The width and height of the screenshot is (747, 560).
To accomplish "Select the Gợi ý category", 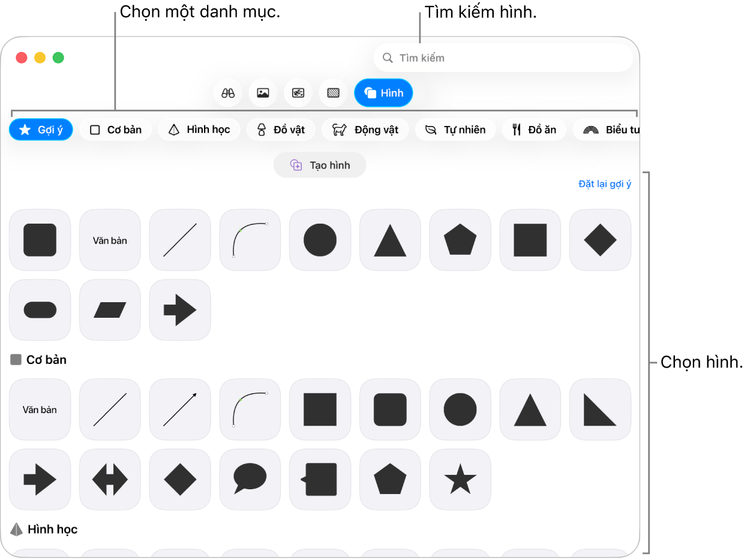I will click(41, 130).
